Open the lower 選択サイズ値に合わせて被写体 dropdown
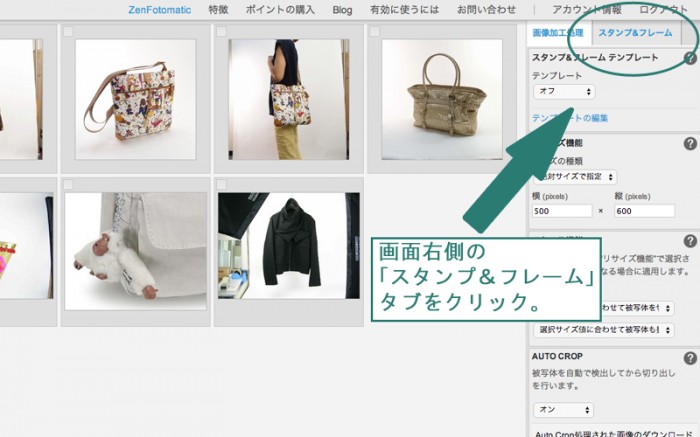 click(x=604, y=330)
